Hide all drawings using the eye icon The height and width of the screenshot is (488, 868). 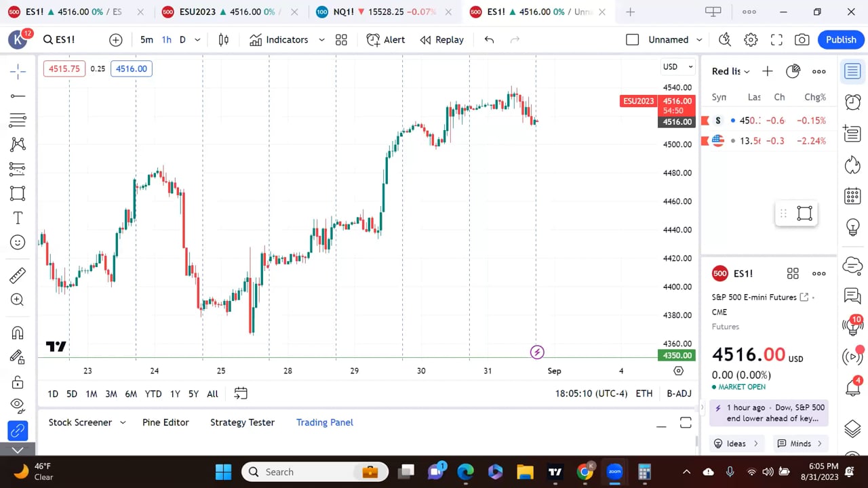17,405
